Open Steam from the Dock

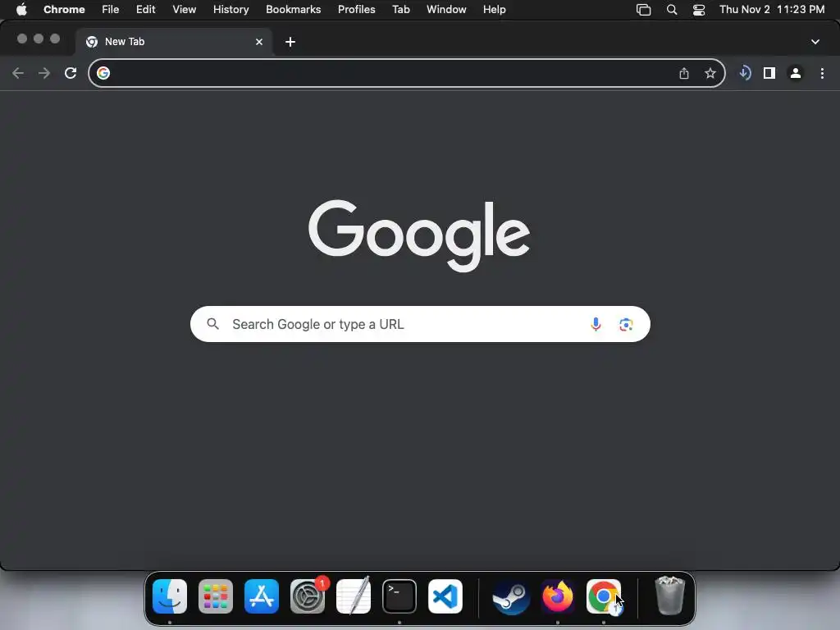pyautogui.click(x=512, y=596)
